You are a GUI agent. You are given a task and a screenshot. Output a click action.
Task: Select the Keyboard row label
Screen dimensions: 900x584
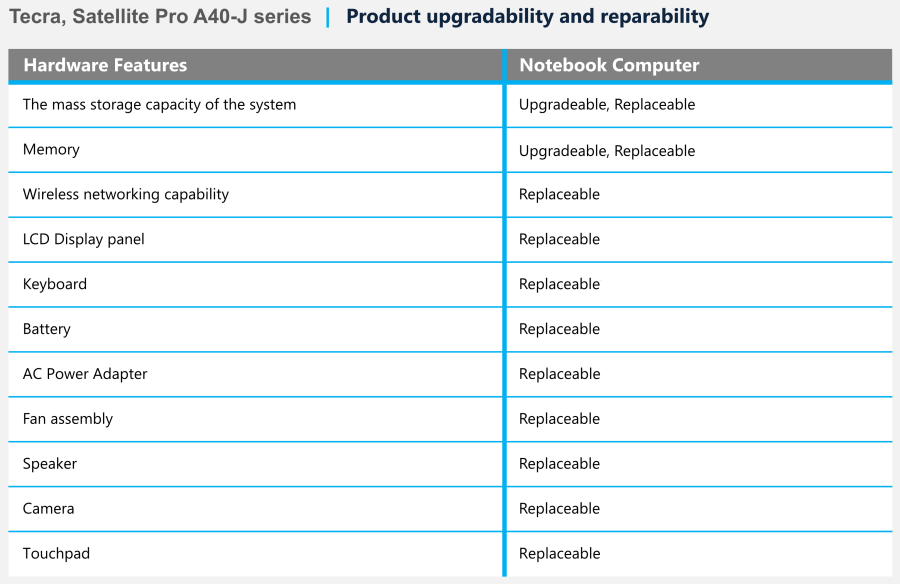pos(55,285)
